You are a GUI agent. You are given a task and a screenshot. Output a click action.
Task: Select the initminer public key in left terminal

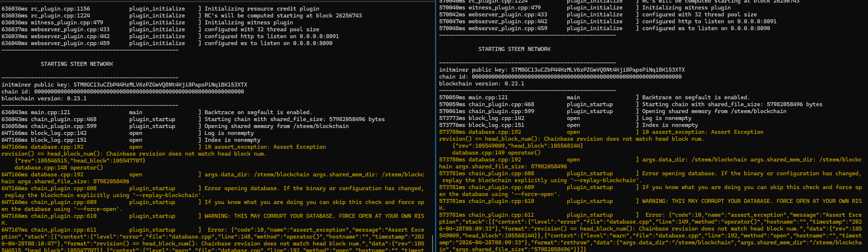tap(160, 85)
